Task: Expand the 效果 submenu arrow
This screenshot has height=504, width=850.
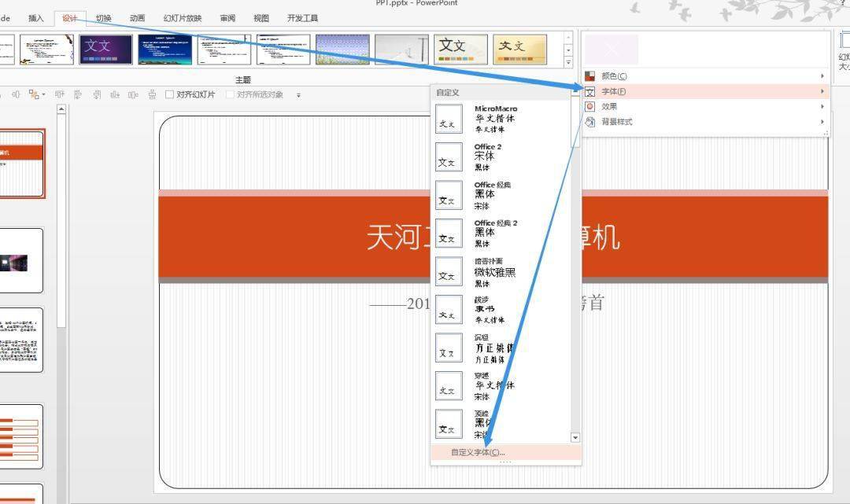Action: 822,107
